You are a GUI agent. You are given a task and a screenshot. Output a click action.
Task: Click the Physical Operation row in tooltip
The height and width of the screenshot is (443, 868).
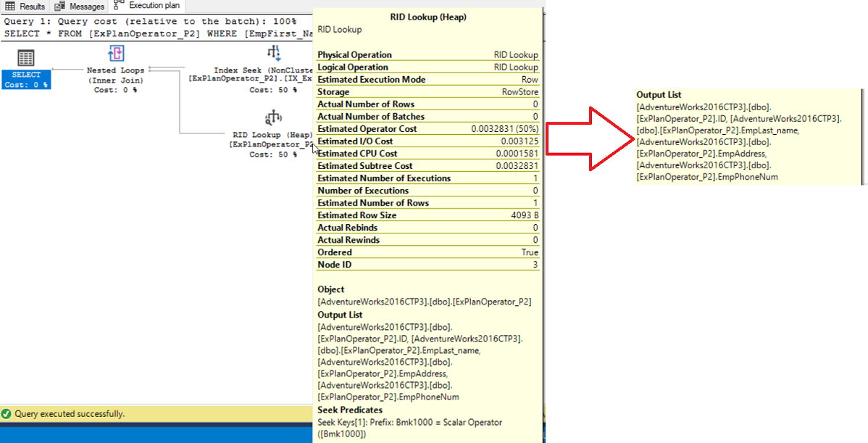pyautogui.click(x=428, y=55)
